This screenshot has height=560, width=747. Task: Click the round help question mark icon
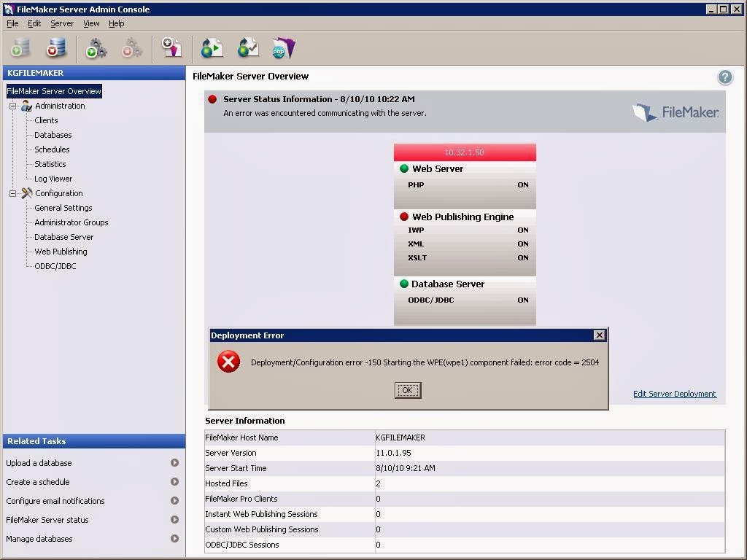tap(725, 77)
